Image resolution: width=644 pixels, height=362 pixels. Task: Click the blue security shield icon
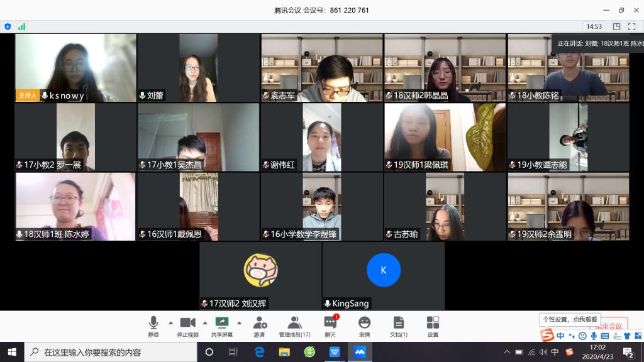point(8,26)
